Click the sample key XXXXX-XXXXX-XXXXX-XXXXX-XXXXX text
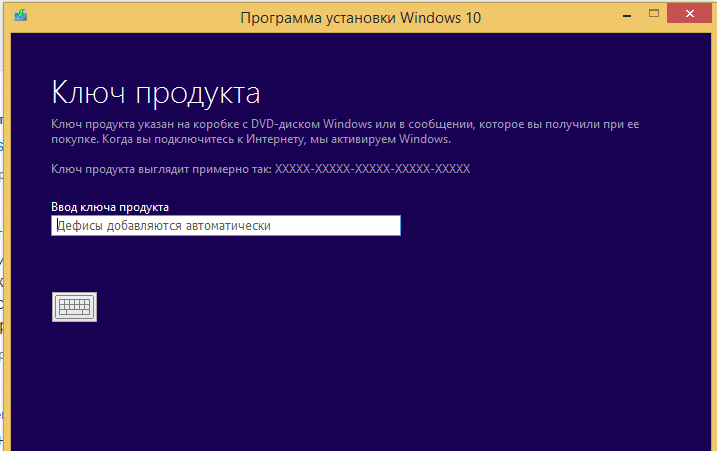Image resolution: width=717 pixels, height=451 pixels. (372, 169)
